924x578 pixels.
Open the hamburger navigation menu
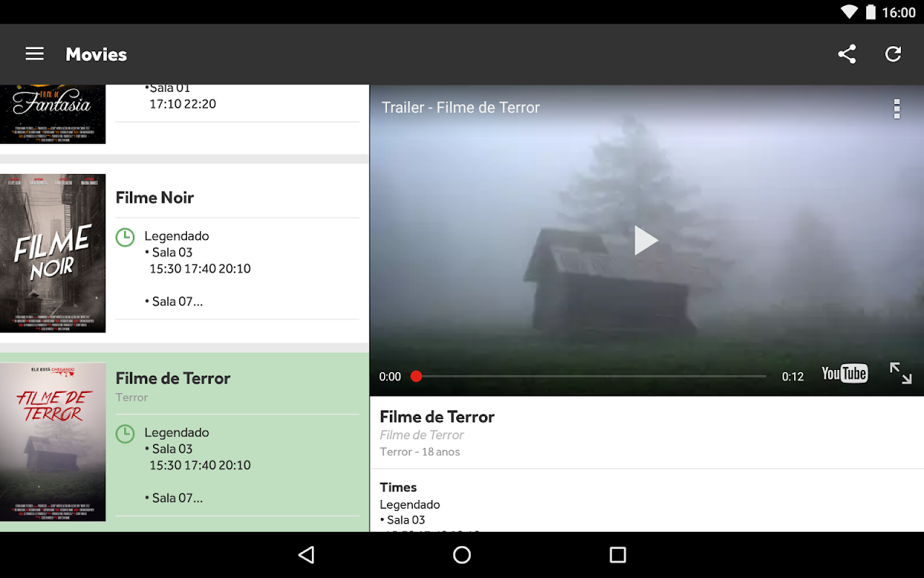[35, 54]
